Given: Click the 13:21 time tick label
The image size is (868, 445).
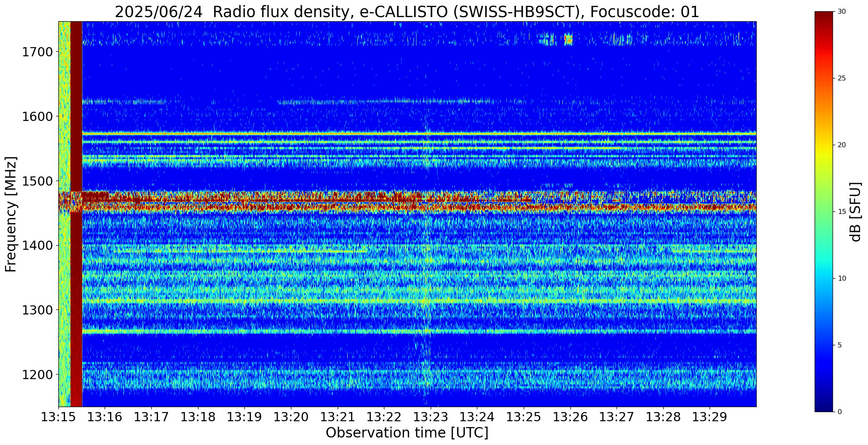Looking at the screenshot, I should [338, 417].
